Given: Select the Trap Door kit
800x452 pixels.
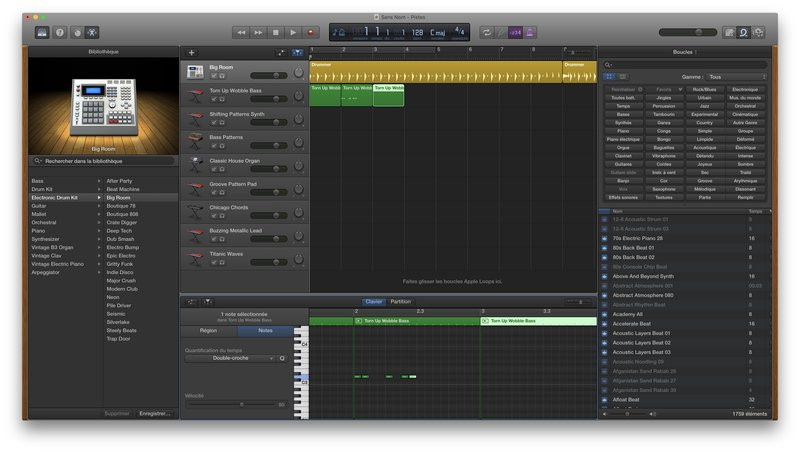Looking at the screenshot, I should pyautogui.click(x=118, y=339).
